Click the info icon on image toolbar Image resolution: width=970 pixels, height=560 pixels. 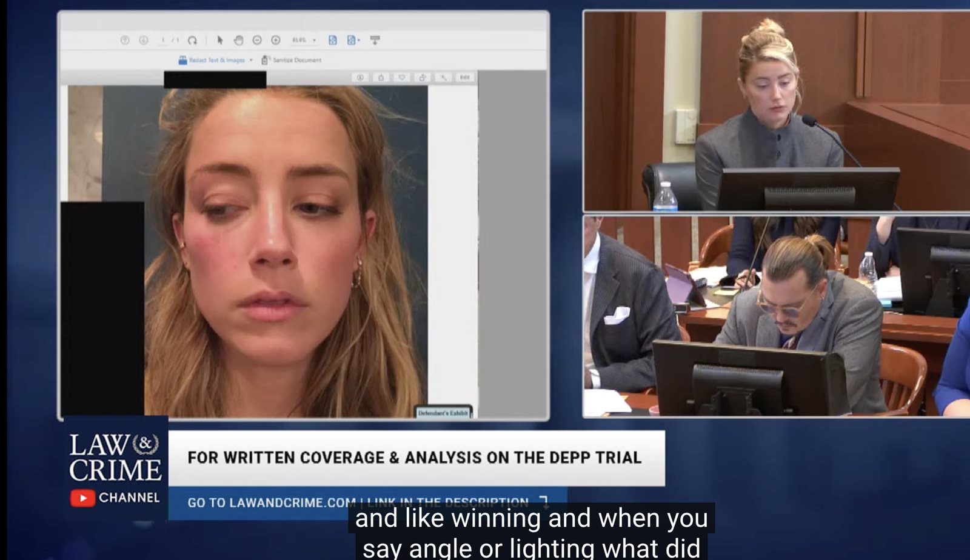(360, 78)
